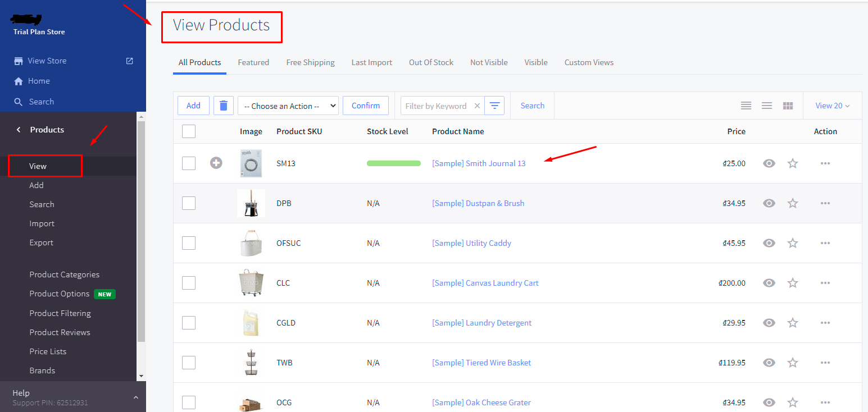Expand the View 20 per-page dropdown
The image size is (868, 412).
coord(833,106)
